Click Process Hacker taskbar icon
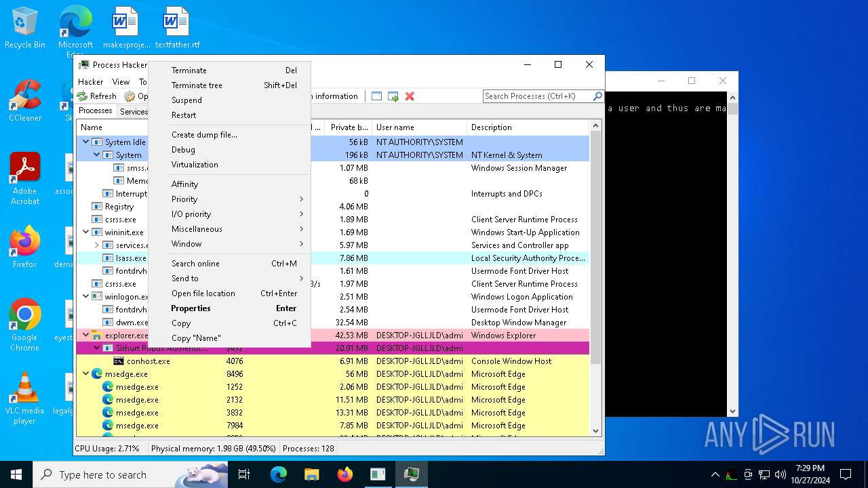Image resolution: width=868 pixels, height=488 pixels. click(412, 474)
